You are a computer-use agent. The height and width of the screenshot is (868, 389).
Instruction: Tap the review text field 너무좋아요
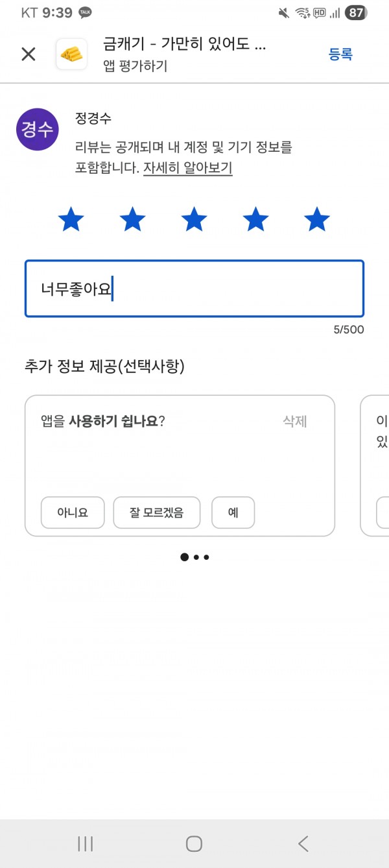point(194,289)
